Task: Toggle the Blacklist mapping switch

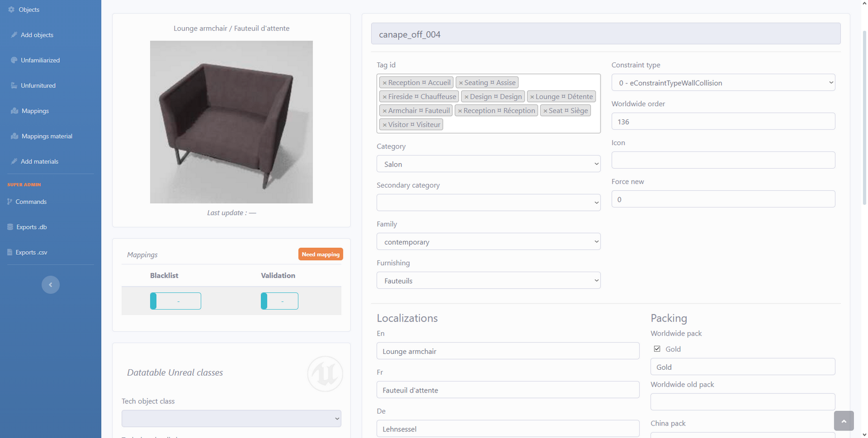Action: pyautogui.click(x=175, y=301)
